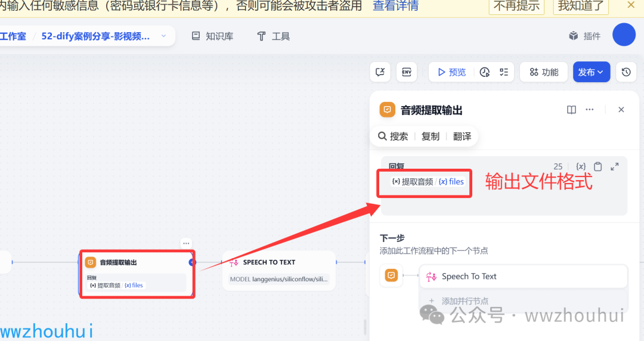
Task: Click the orange answer node icon in panel header
Action: 388,110
